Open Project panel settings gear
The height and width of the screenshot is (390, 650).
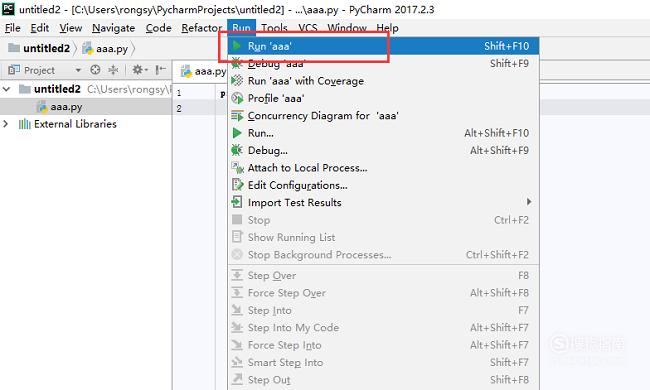(139, 70)
